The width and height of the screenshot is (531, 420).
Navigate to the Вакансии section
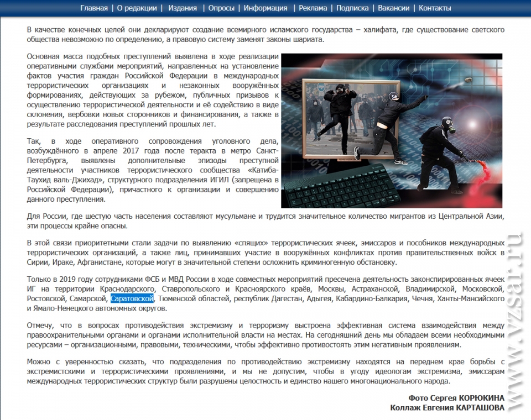pyautogui.click(x=394, y=8)
